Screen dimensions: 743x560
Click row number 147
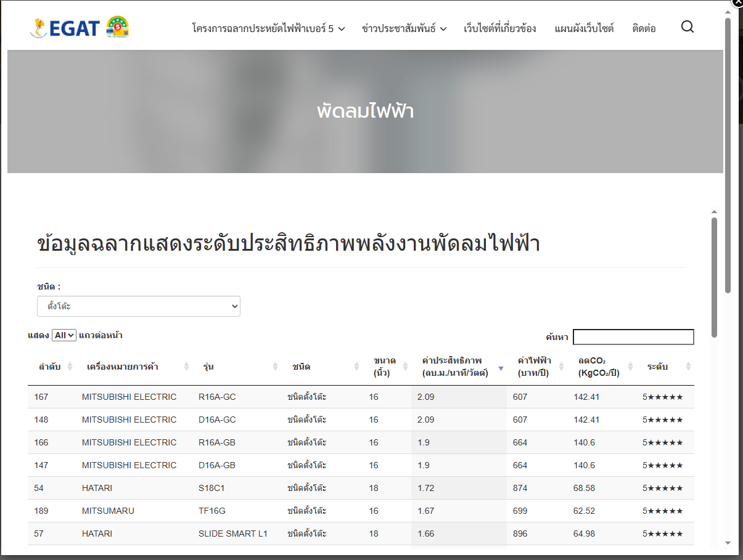(41, 465)
